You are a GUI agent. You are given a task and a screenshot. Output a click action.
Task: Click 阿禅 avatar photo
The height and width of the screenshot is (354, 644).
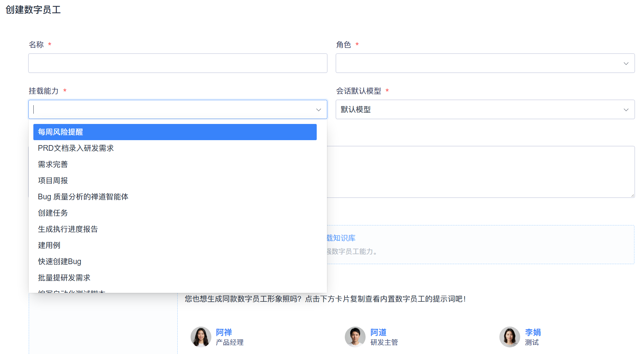pyautogui.click(x=201, y=337)
